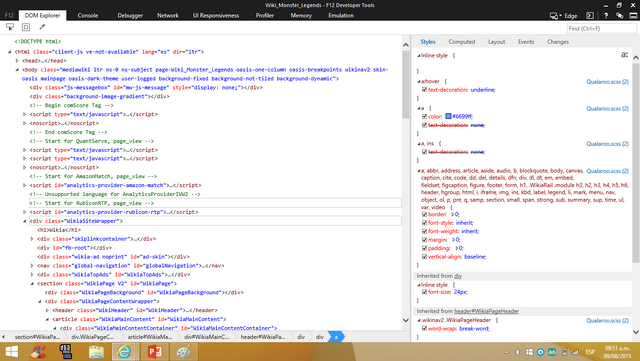Open the CCleaner taskbar icon

38,352
